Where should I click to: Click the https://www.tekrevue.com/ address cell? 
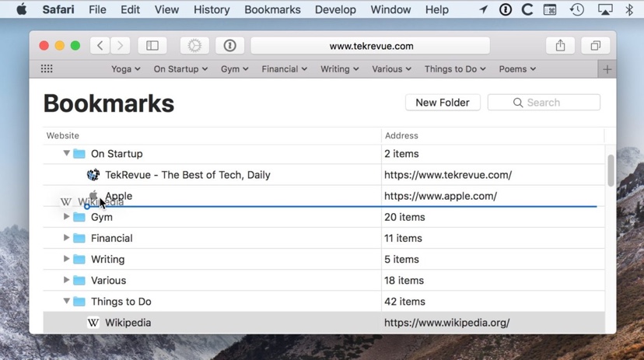(448, 175)
